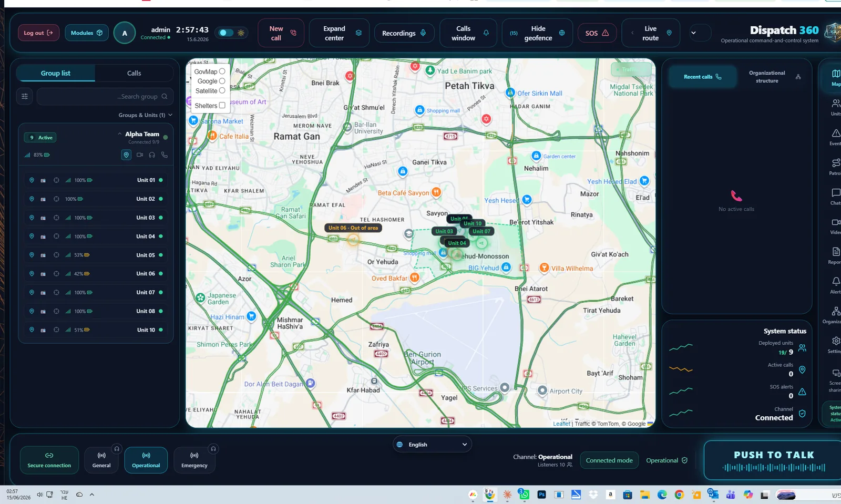Collapse the Groups & Units list
The image size is (841, 504).
click(170, 115)
